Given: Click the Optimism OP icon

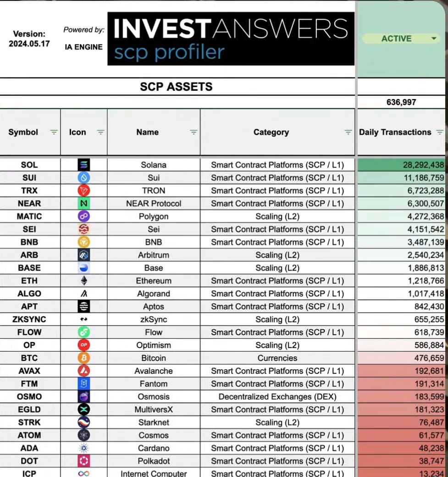Looking at the screenshot, I should point(84,345).
